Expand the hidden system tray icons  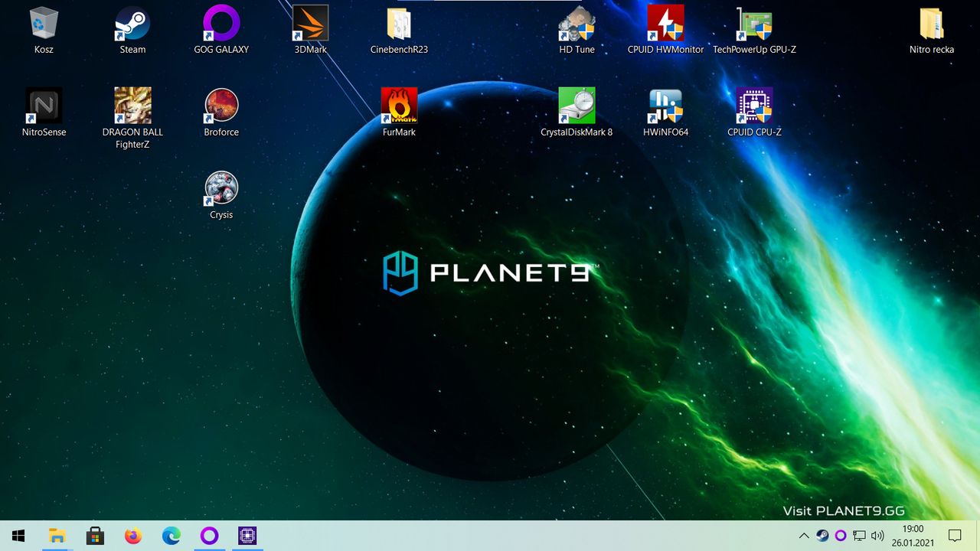click(804, 536)
